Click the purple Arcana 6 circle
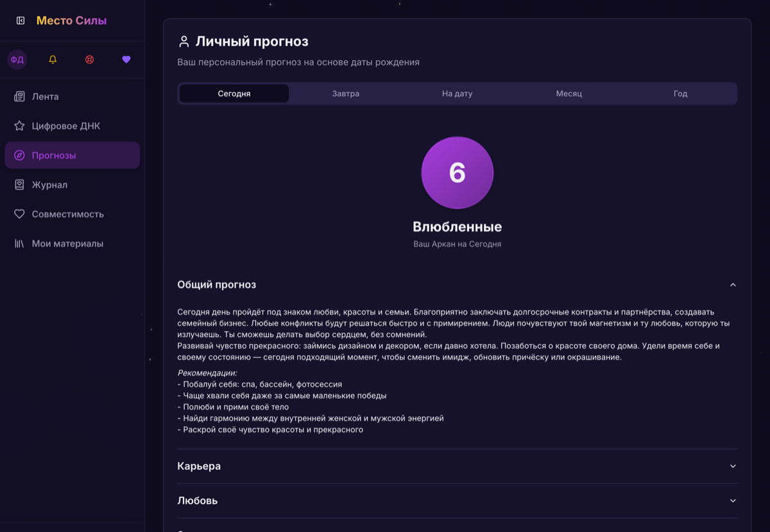 457,173
